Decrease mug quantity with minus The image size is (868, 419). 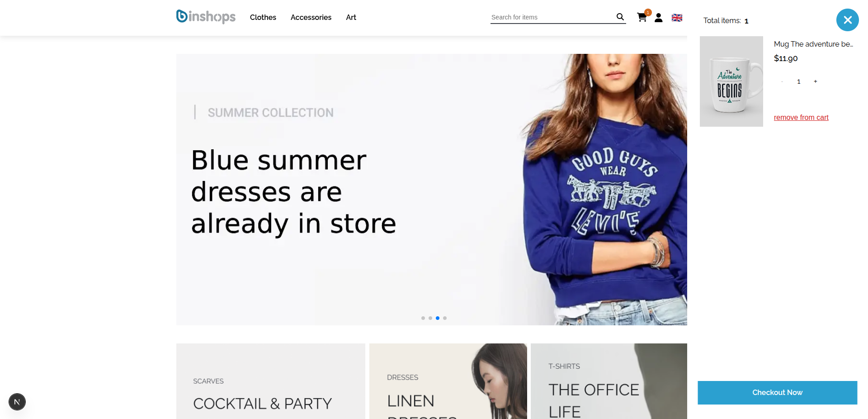[782, 81]
